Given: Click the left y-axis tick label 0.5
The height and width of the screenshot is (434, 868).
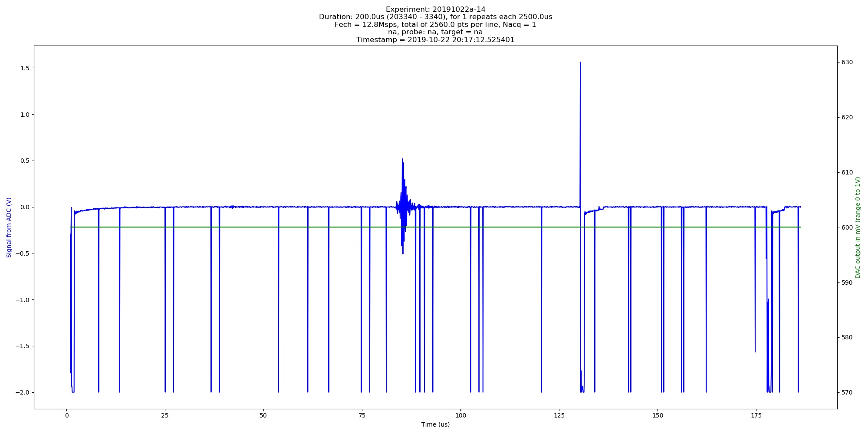Looking at the screenshot, I should (x=25, y=161).
